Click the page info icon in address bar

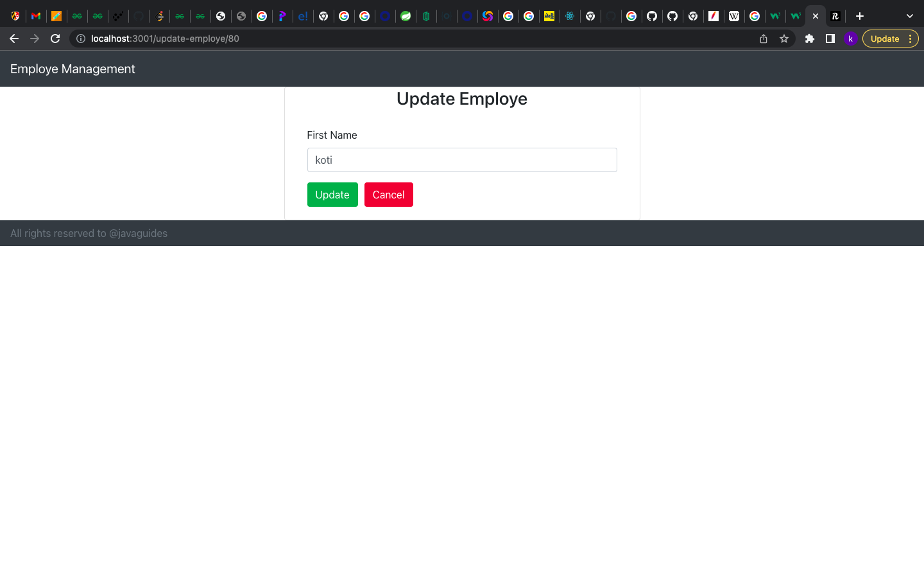point(80,39)
